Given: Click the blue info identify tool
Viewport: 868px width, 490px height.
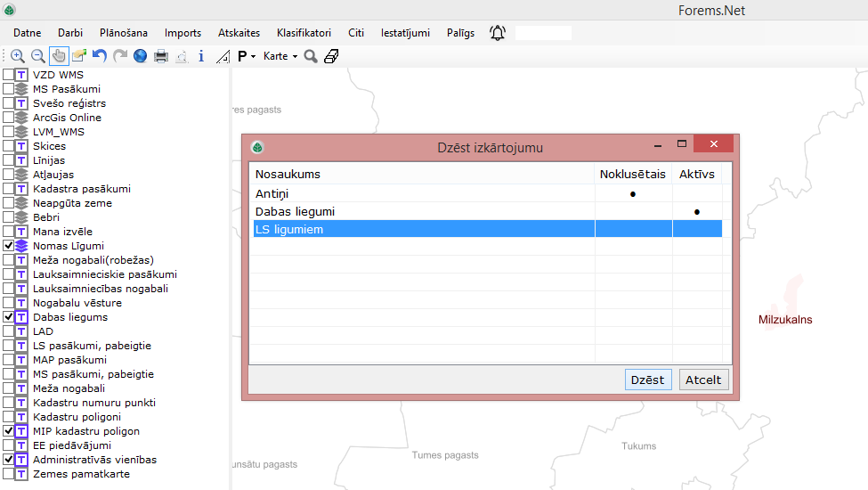Looking at the screenshot, I should point(201,56).
